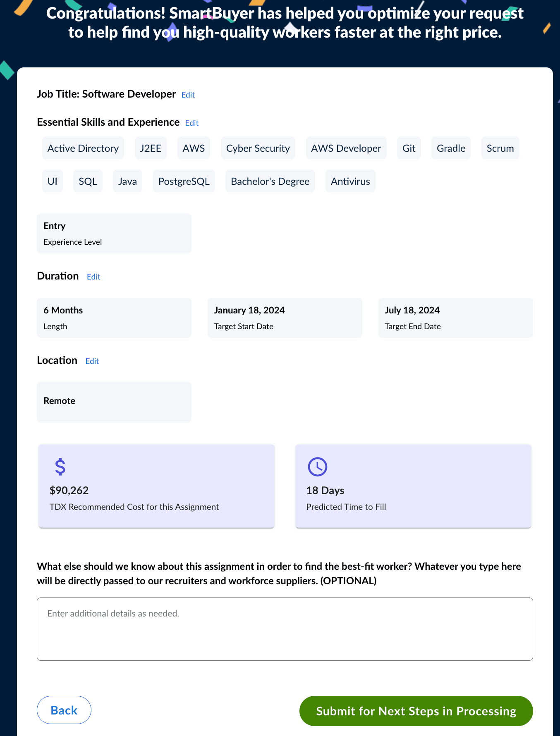Select the Java skill tag
Image resolution: width=560 pixels, height=736 pixels.
click(x=127, y=181)
